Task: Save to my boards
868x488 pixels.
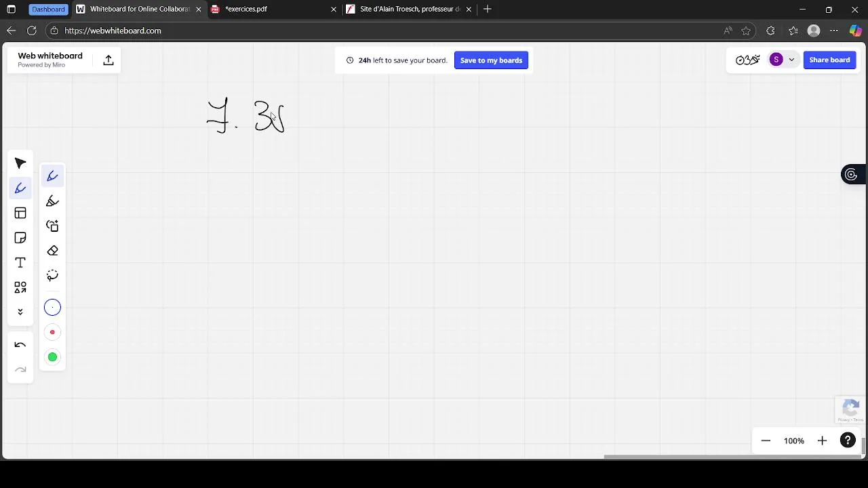Action: 491,60
